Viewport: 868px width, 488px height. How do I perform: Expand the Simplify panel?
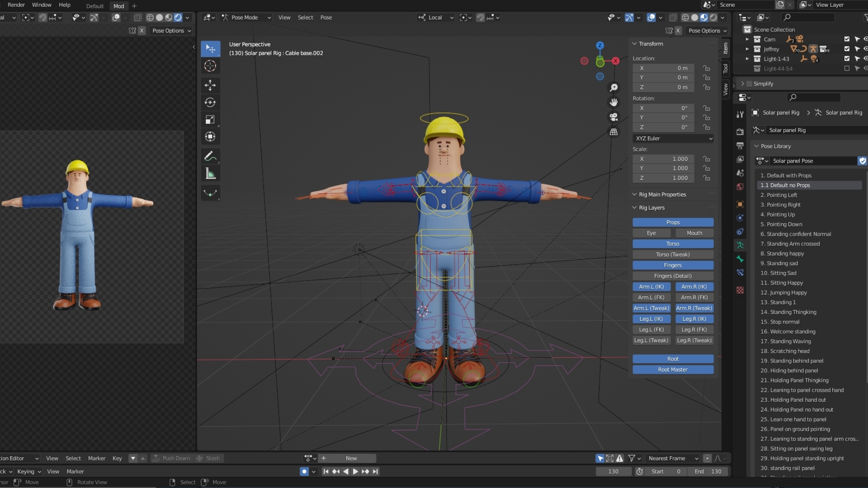pos(763,84)
